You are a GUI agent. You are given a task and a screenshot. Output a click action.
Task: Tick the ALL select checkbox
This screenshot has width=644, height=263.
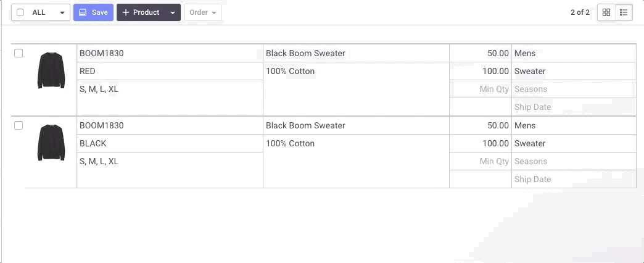click(x=20, y=12)
